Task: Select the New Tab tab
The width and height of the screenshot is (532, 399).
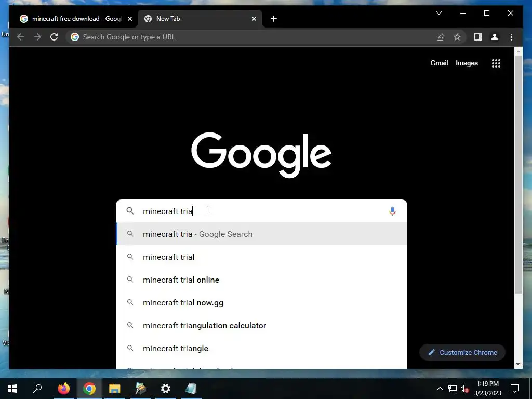Action: (x=200, y=19)
